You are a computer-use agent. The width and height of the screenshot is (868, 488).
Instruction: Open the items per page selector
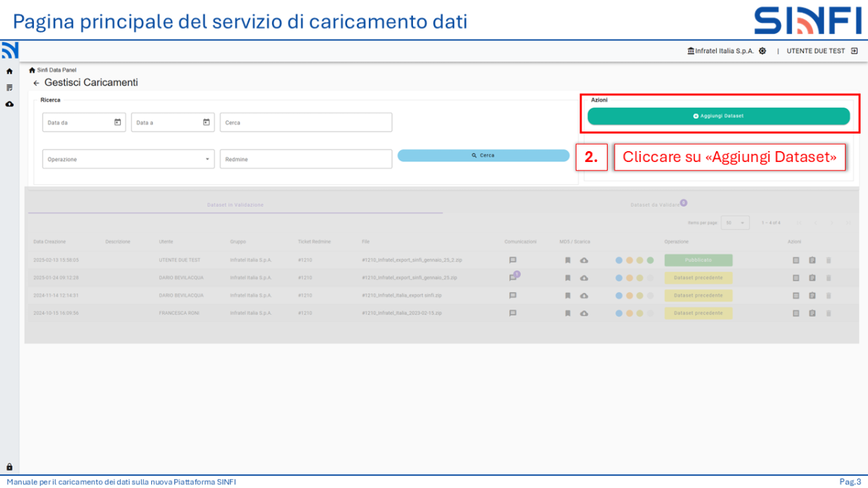tap(735, 223)
